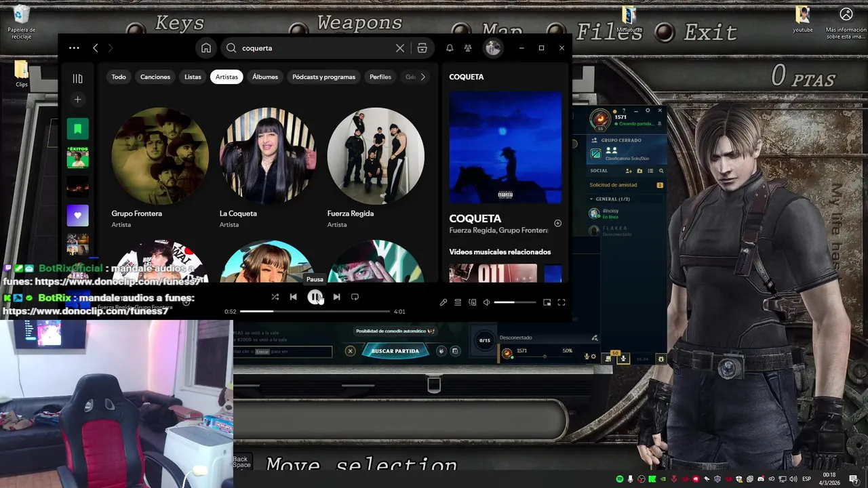Image resolution: width=868 pixels, height=488 pixels.
Task: Open Spotify notifications bell
Action: pyautogui.click(x=449, y=48)
